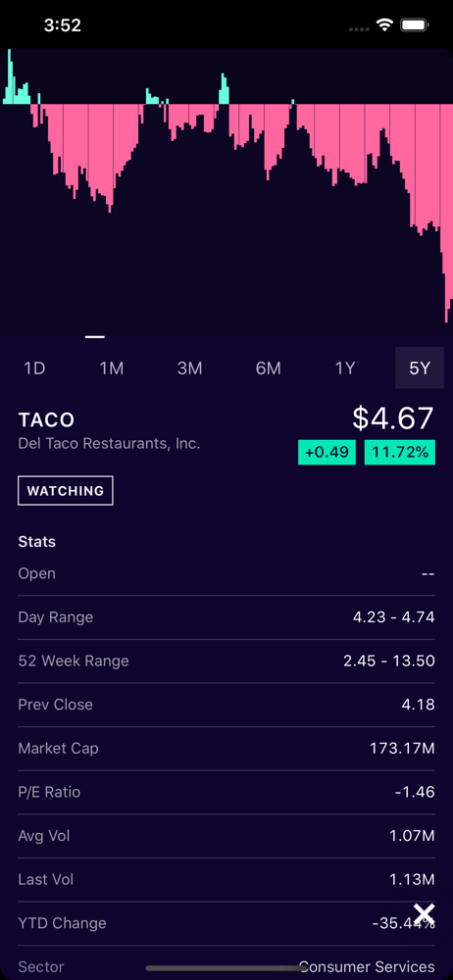Tap the Market Cap stats row

point(226,748)
